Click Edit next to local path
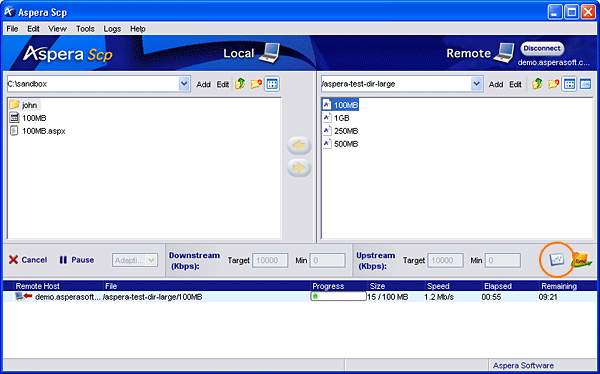 click(222, 85)
